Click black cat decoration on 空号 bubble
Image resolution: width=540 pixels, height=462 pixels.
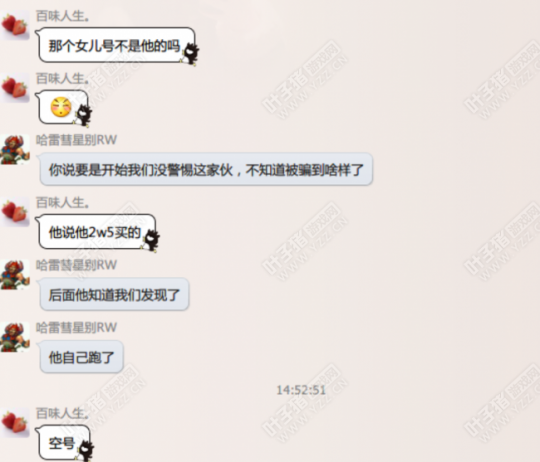(x=85, y=451)
